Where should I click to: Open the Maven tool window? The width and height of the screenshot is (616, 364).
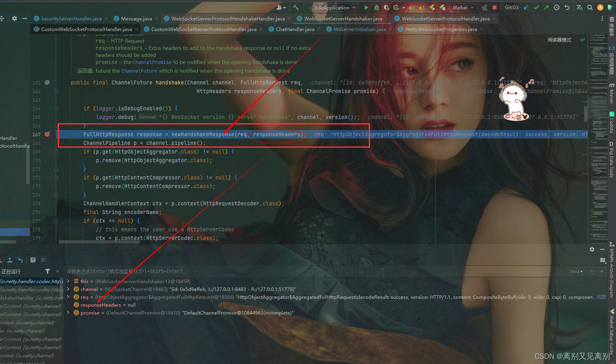[x=612, y=93]
